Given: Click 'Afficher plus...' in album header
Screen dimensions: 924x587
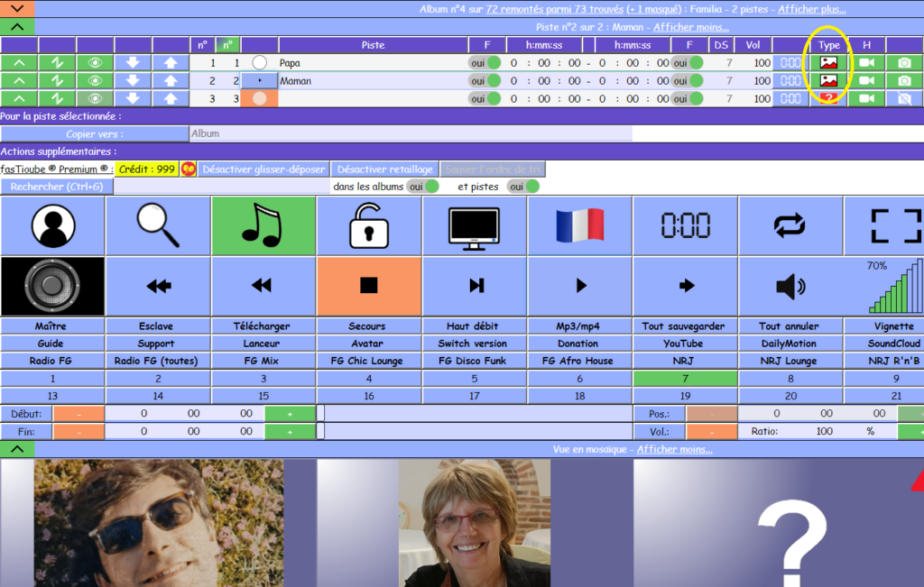Looking at the screenshot, I should click(812, 9).
